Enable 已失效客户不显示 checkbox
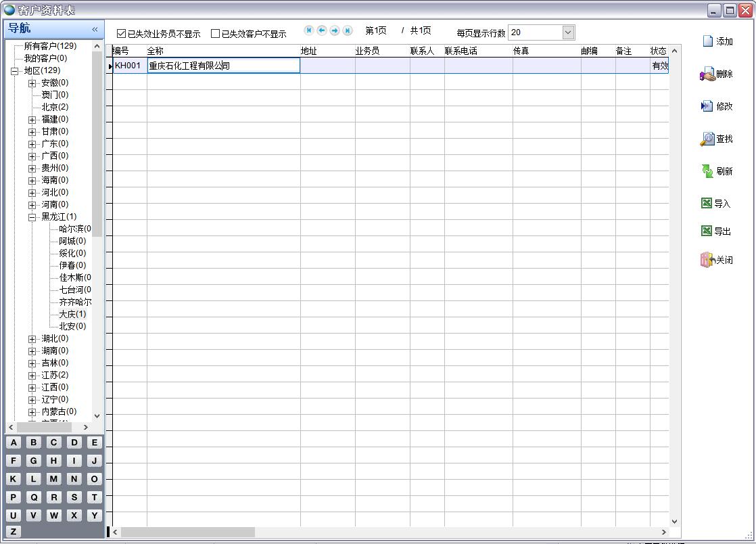Screen dimensions: 756x544 point(216,34)
